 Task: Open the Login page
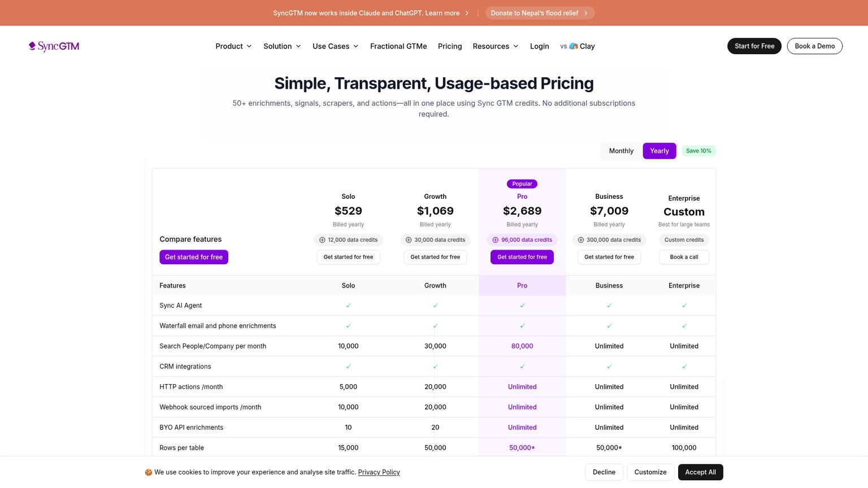539,46
